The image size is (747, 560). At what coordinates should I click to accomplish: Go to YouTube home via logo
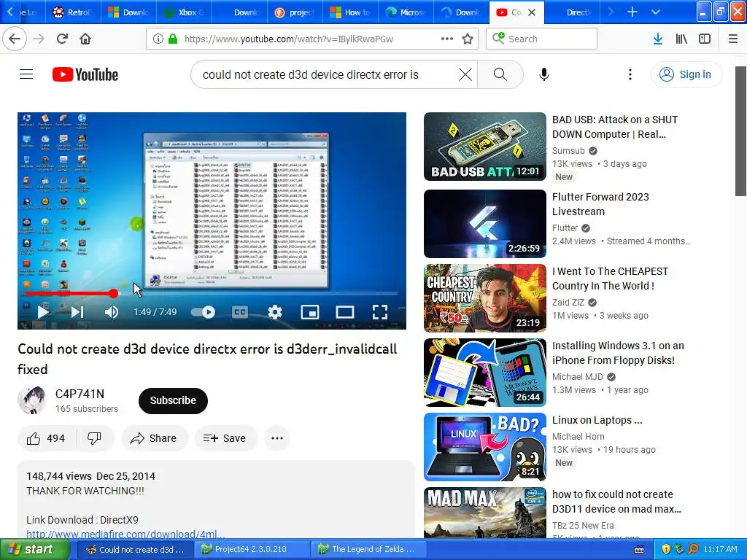[x=85, y=74]
